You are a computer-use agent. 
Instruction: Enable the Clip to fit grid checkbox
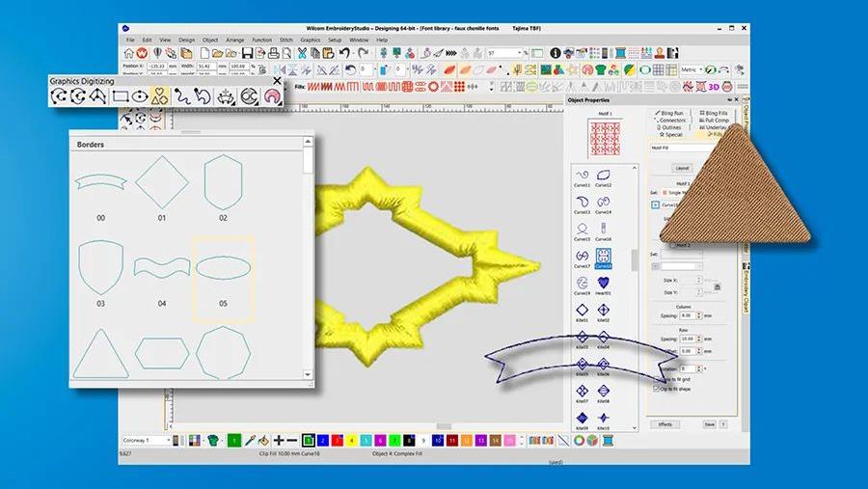658,379
